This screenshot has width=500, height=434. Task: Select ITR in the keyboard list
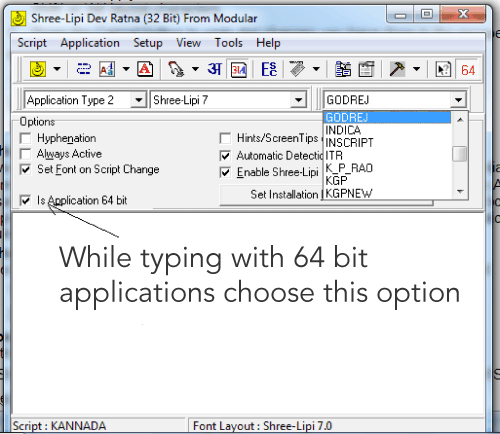(x=387, y=156)
